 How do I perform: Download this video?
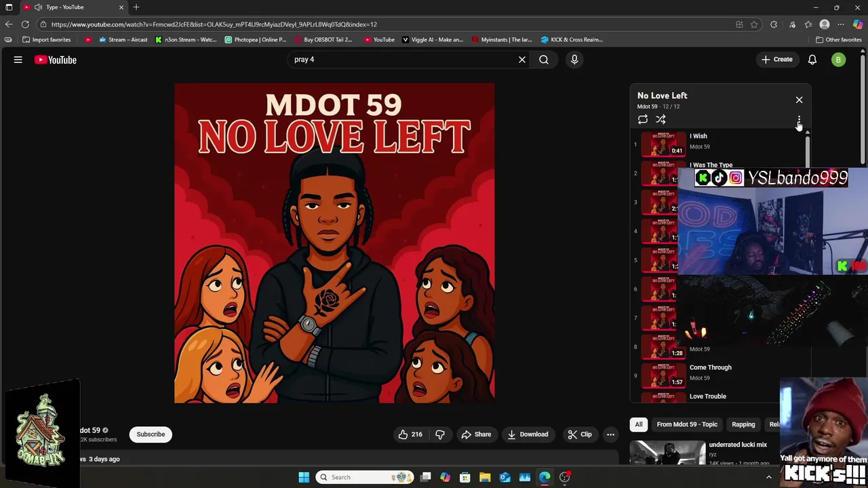pos(528,434)
